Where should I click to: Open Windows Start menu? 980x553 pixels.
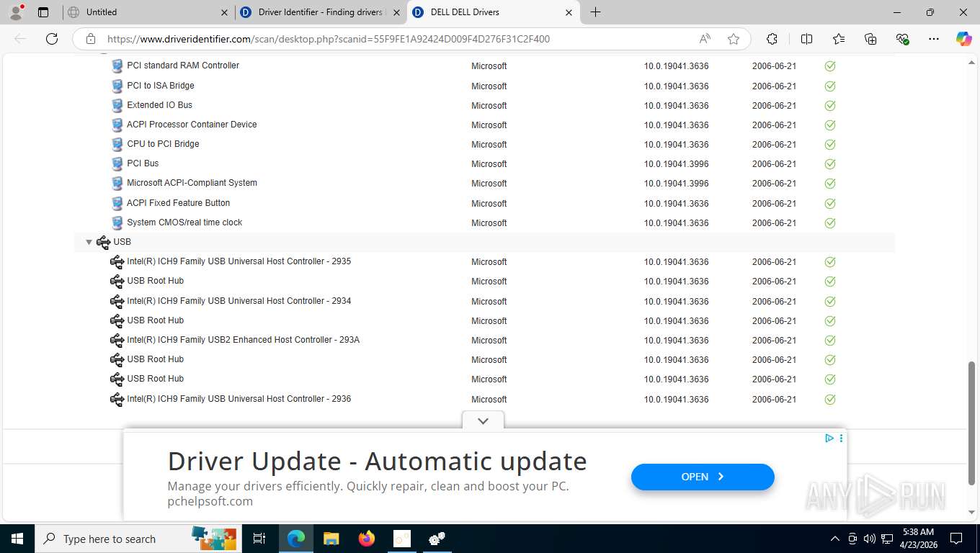[17, 539]
